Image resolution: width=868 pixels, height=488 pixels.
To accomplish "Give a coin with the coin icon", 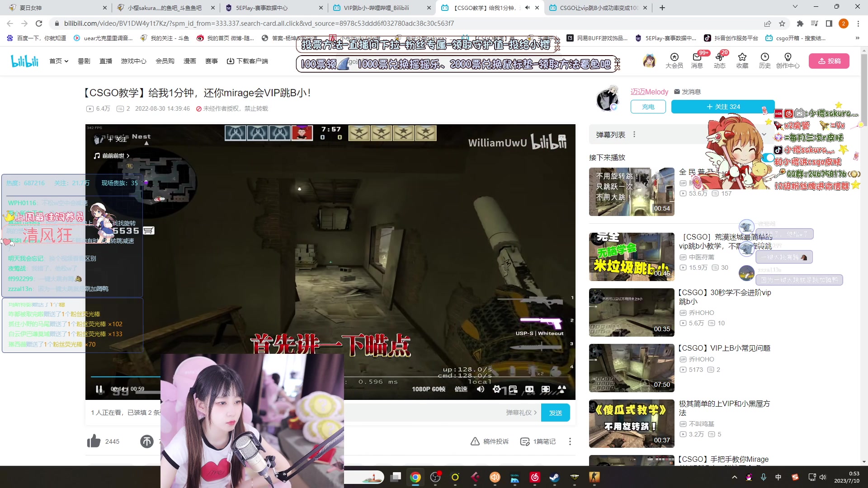I will pos(147,441).
